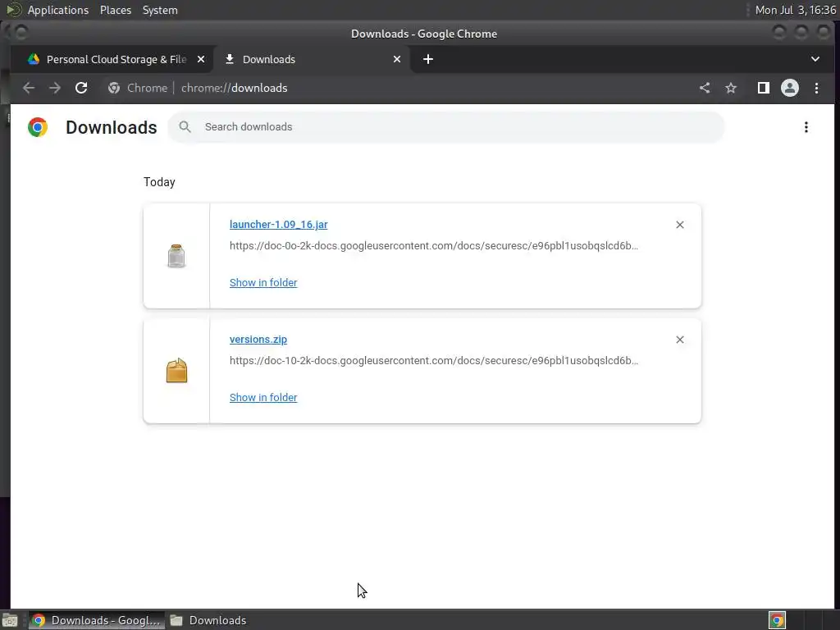This screenshot has width=840, height=630.
Task: Show launcher-1.09_16.jar in folder
Action: point(263,282)
